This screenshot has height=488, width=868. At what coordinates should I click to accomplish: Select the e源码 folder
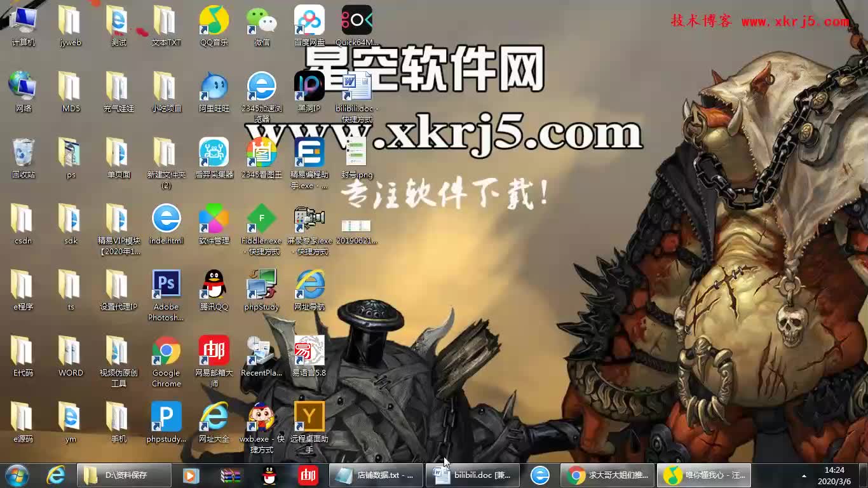point(24,422)
